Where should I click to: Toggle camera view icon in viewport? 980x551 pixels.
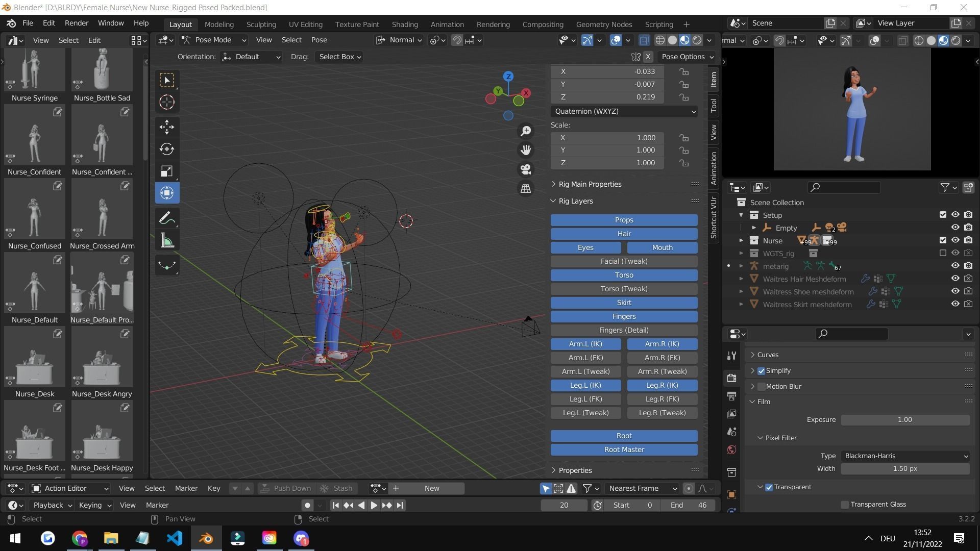(x=526, y=169)
